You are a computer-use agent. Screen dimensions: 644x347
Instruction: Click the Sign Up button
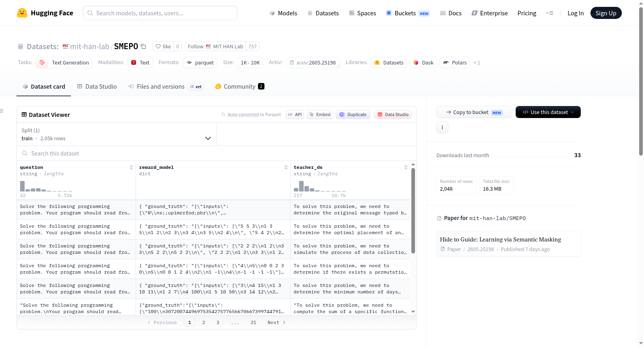point(606,13)
